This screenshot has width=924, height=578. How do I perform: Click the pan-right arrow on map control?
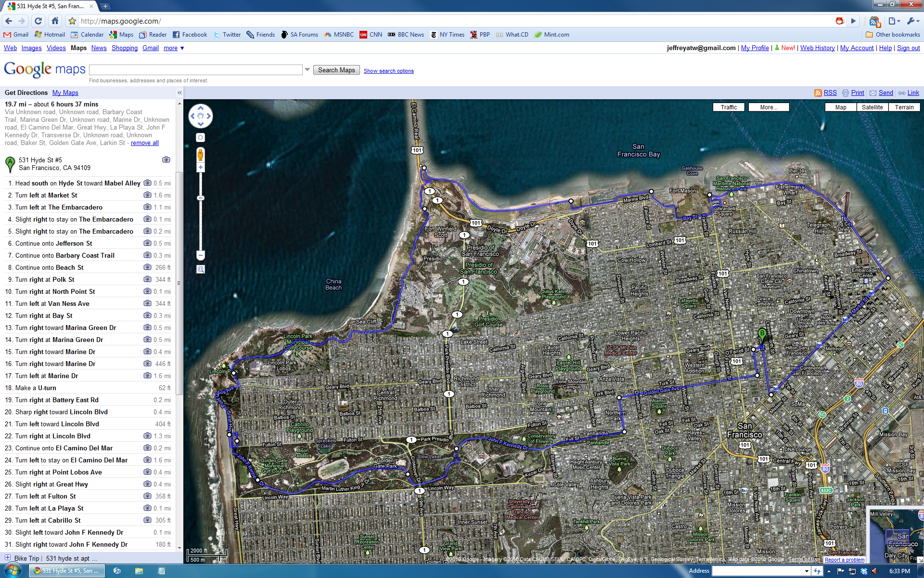click(208, 116)
